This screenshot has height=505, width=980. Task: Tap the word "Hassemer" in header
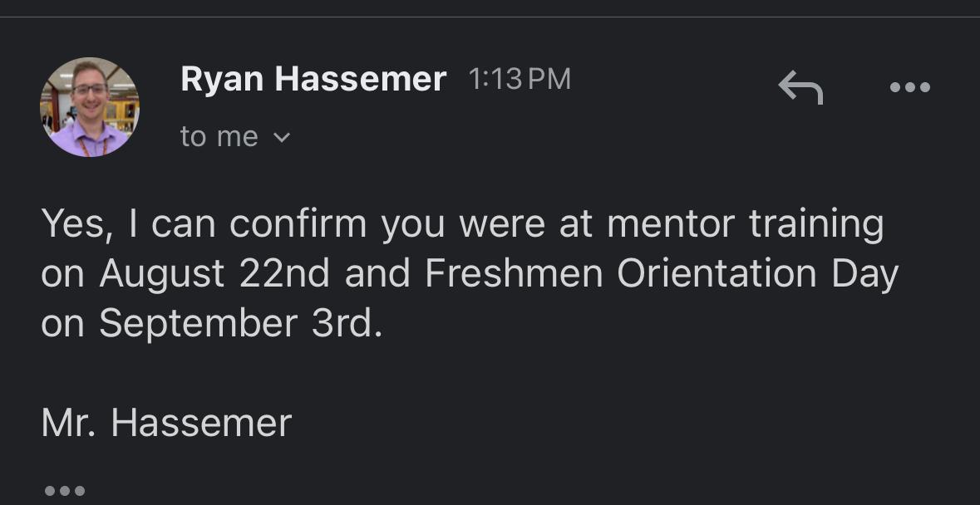(360, 80)
